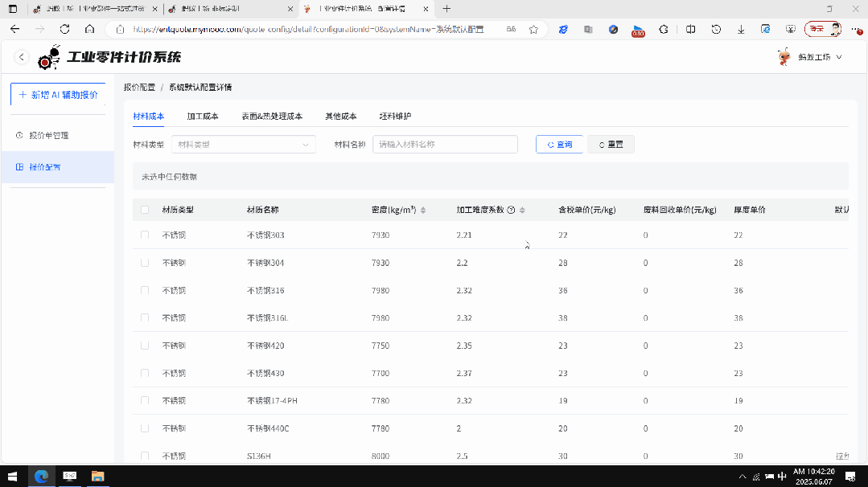Open 报价单管理 in the sidebar

tap(49, 136)
